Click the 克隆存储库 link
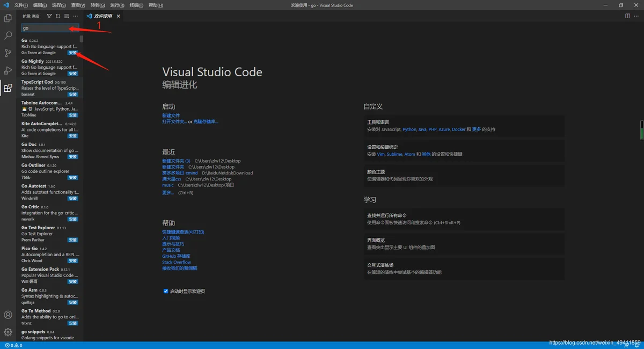 tap(206, 122)
